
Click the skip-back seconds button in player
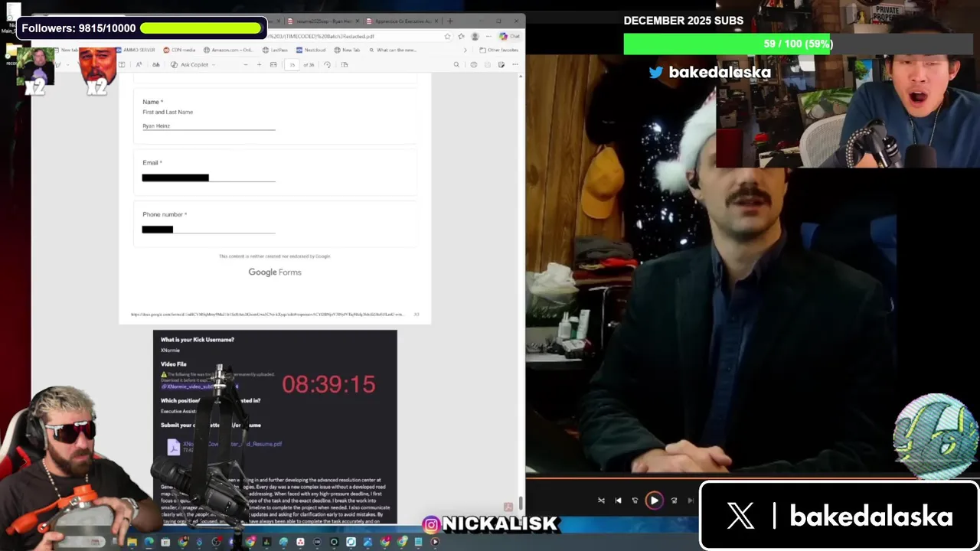635,500
